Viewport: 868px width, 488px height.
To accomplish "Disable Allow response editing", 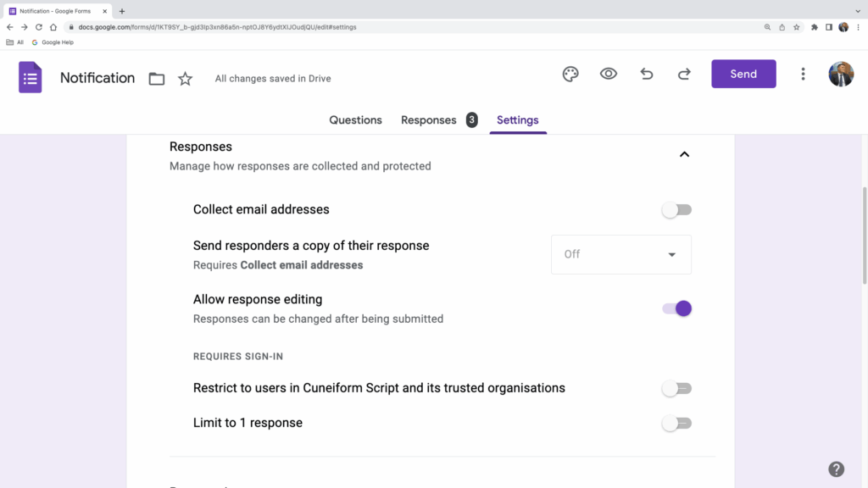I will (x=676, y=308).
